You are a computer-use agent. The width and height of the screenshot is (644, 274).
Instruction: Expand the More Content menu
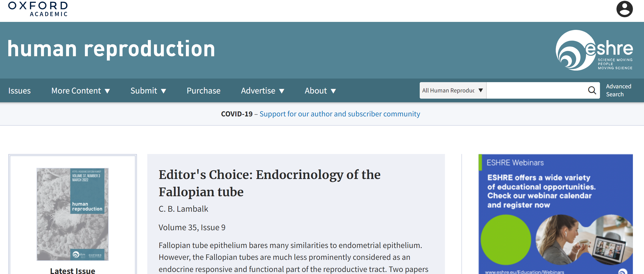click(x=81, y=91)
